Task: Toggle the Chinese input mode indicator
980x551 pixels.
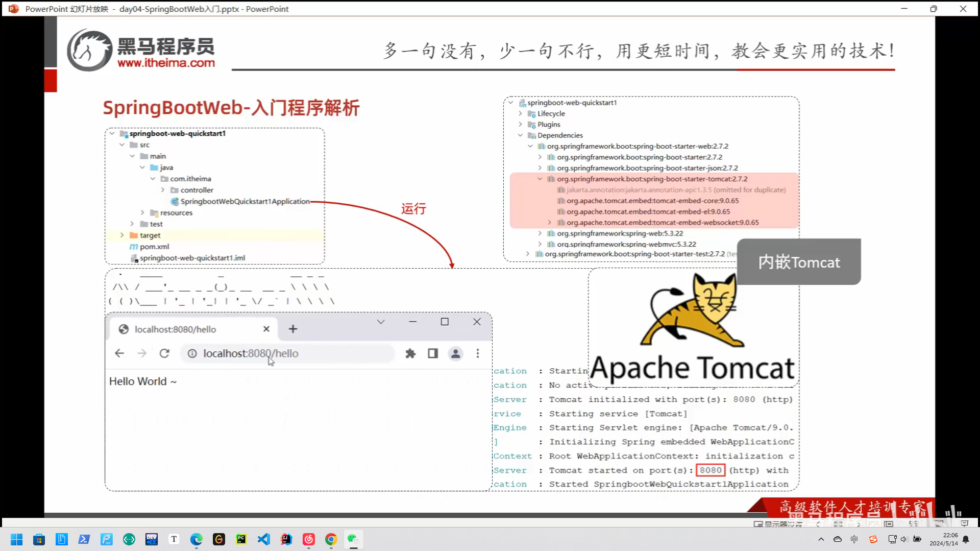Action: 854,539
